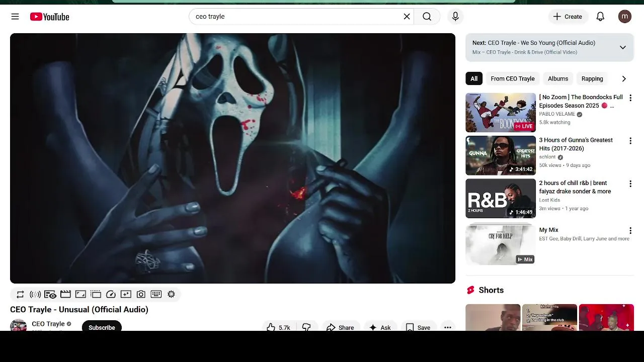Open the My Mix thumbnail

click(501, 245)
